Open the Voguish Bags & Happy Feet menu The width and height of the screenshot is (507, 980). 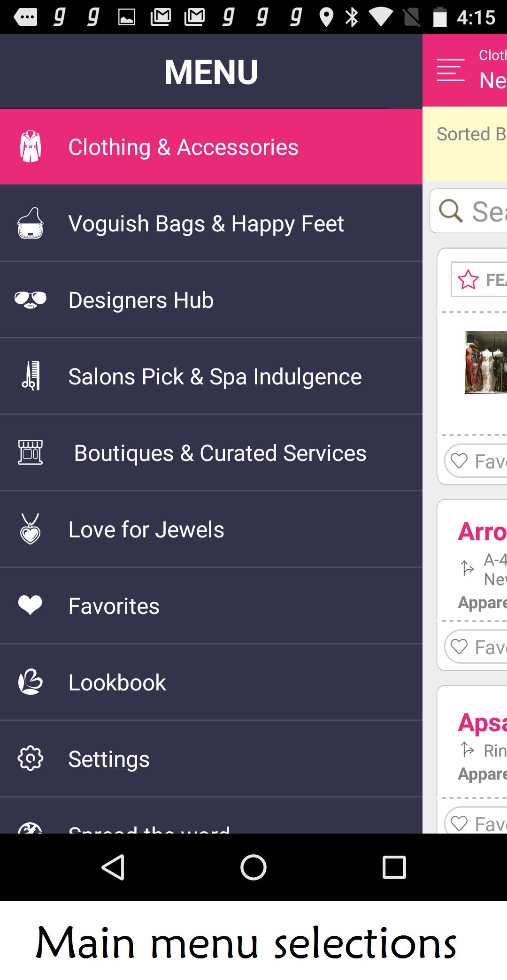pyautogui.click(x=206, y=223)
